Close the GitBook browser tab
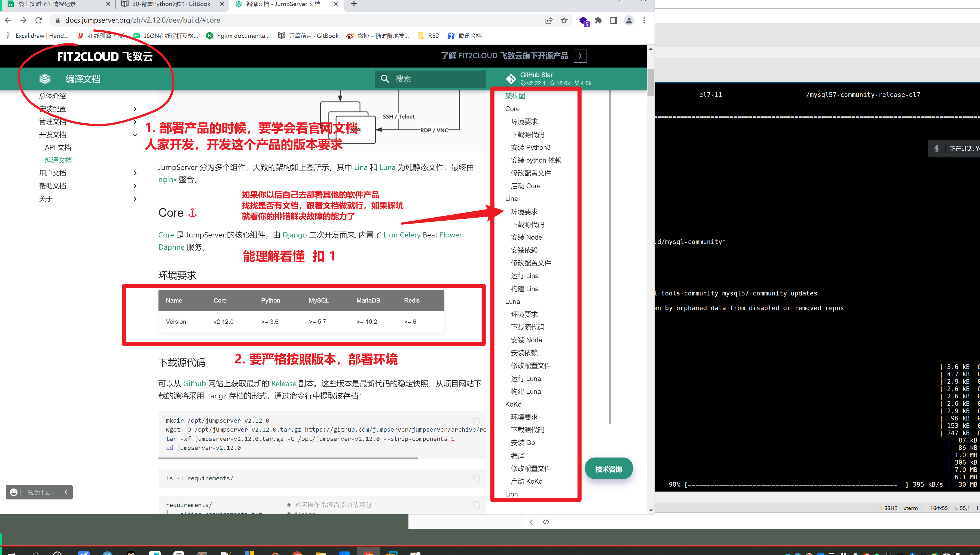 point(222,4)
